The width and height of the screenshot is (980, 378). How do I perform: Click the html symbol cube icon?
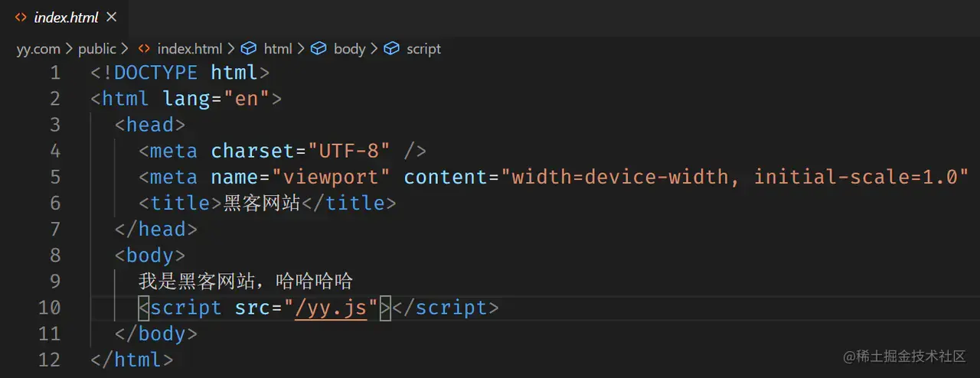tap(248, 48)
